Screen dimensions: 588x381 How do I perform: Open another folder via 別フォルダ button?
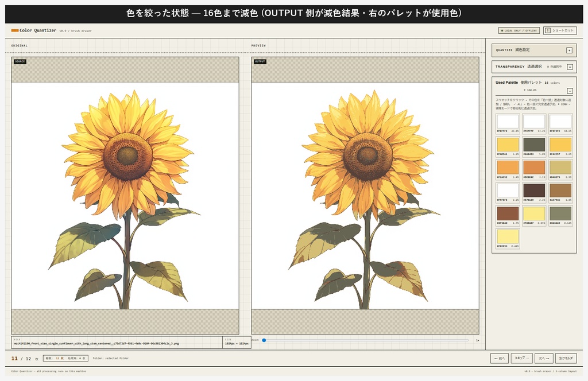[567, 357]
